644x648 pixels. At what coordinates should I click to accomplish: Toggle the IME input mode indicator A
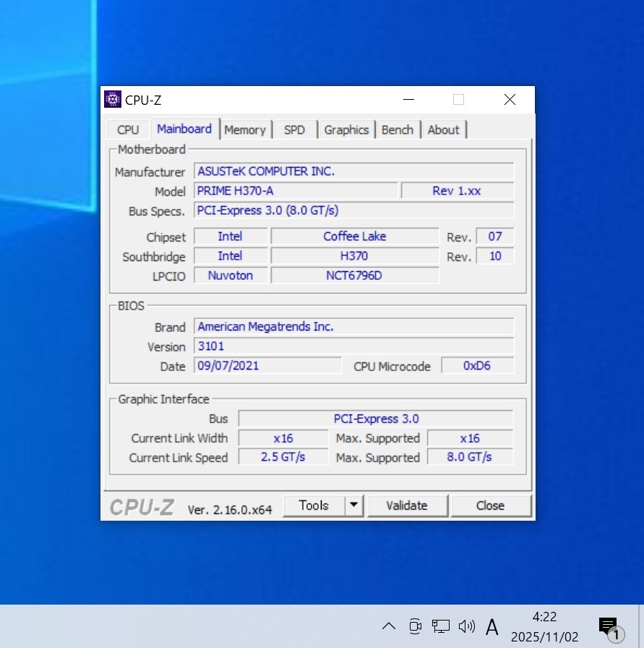492,626
